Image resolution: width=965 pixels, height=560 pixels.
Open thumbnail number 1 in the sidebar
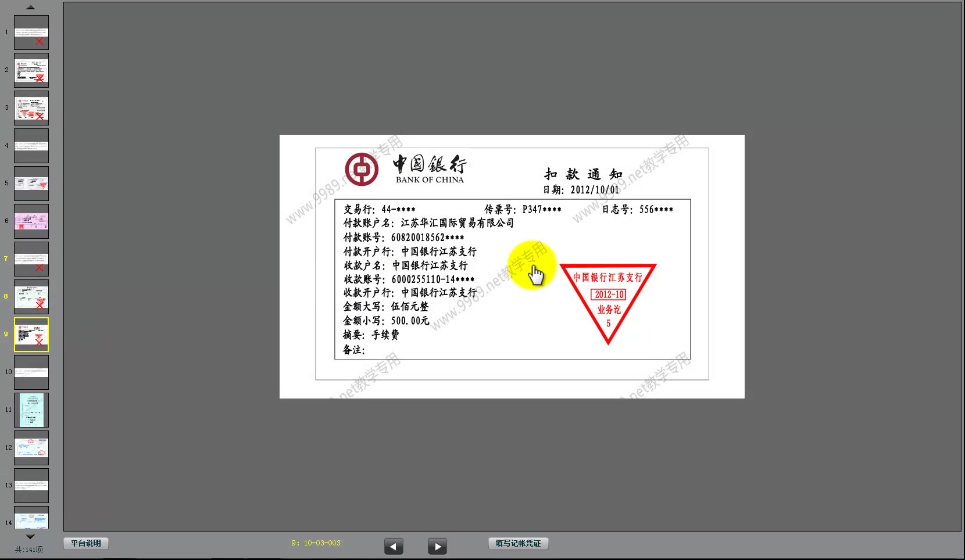coord(31,33)
